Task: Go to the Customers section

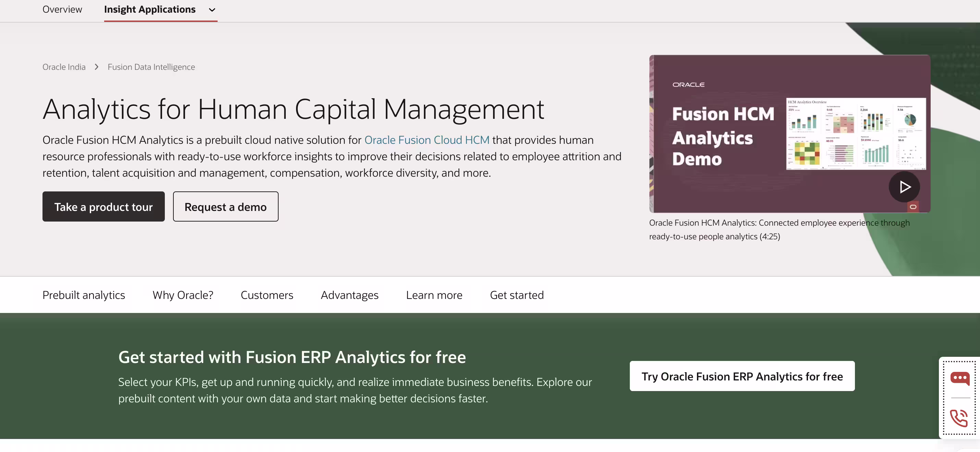Action: click(x=267, y=295)
